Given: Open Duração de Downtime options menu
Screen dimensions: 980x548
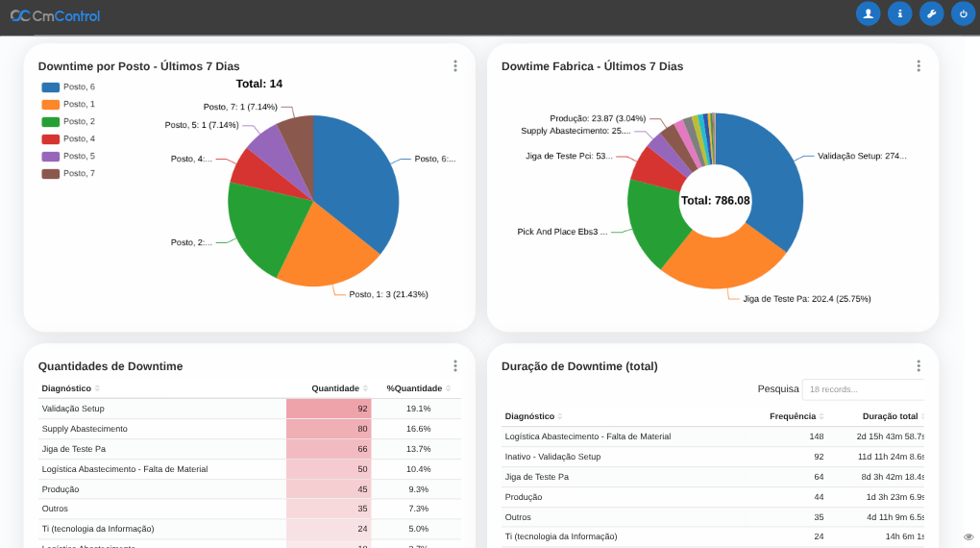Looking at the screenshot, I should click(918, 366).
